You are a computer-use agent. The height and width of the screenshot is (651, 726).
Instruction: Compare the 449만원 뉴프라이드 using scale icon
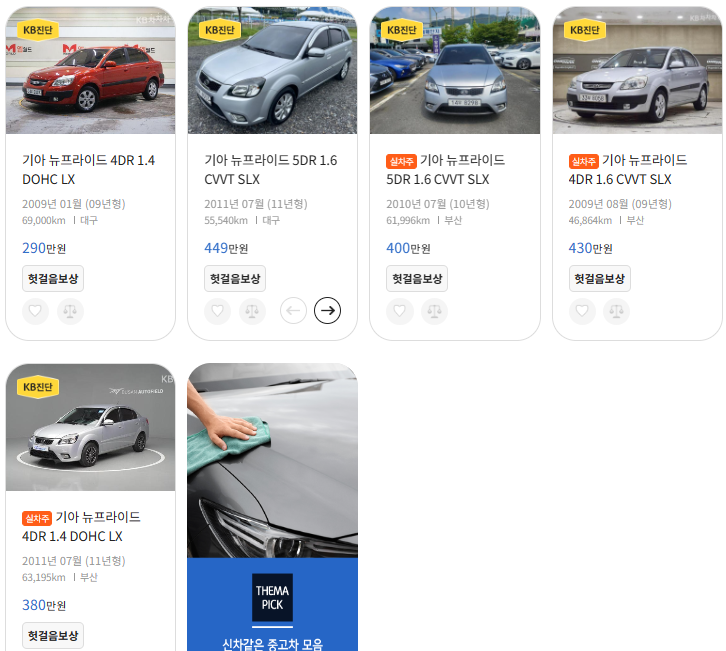(x=252, y=311)
